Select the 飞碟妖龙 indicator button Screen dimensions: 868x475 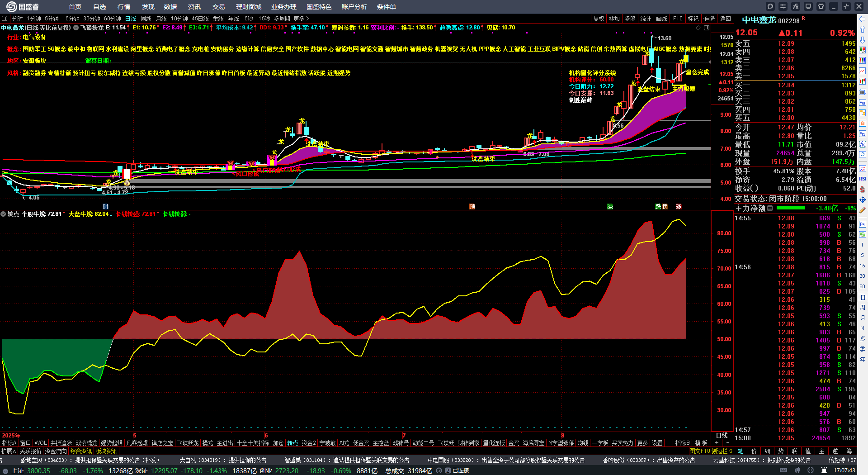[x=188, y=443]
